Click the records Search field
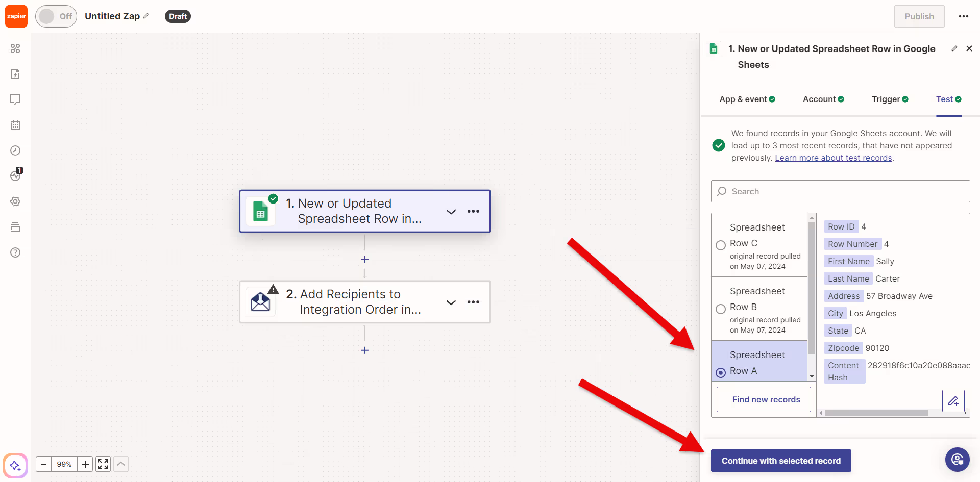 [x=841, y=191]
